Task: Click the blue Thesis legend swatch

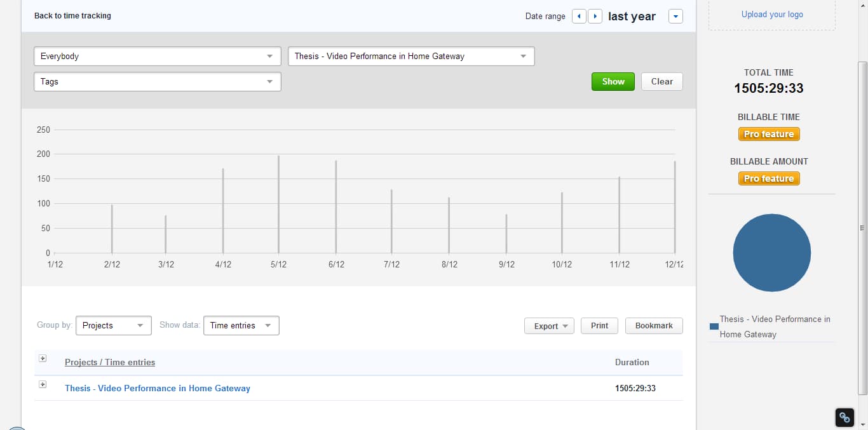Action: point(714,326)
